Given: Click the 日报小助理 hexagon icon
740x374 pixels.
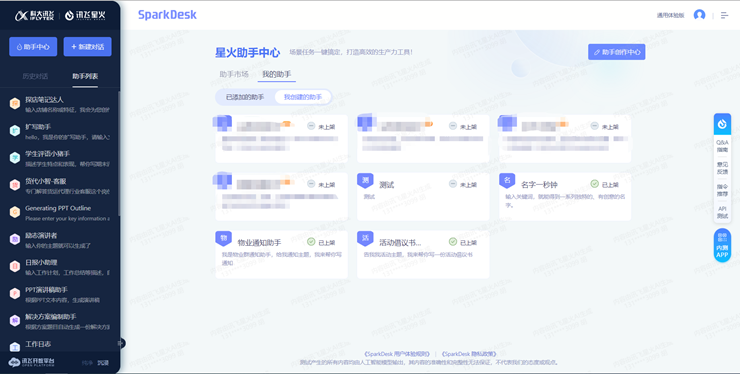Looking at the screenshot, I should pos(15,266).
